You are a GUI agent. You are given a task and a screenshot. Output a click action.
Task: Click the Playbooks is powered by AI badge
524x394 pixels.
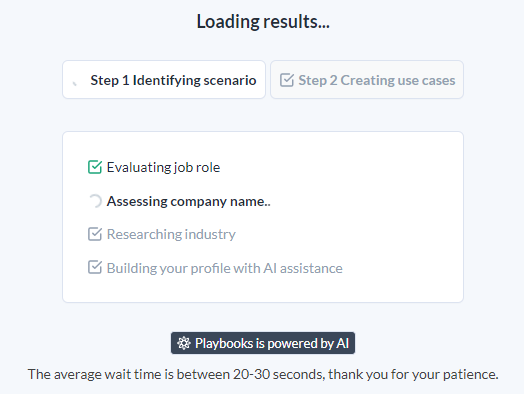point(263,343)
